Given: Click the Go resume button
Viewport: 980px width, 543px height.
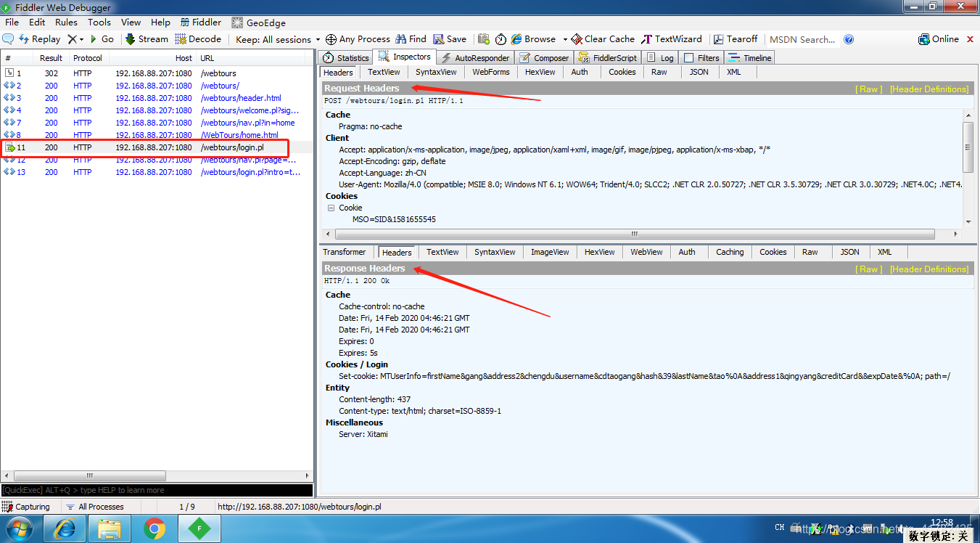Looking at the screenshot, I should tap(102, 39).
